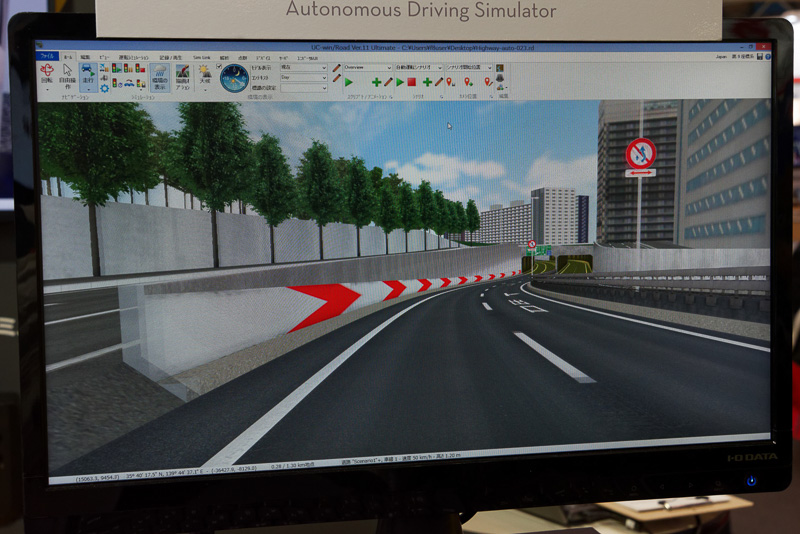
Task: Click the Japan label at top right
Action: [x=721, y=57]
